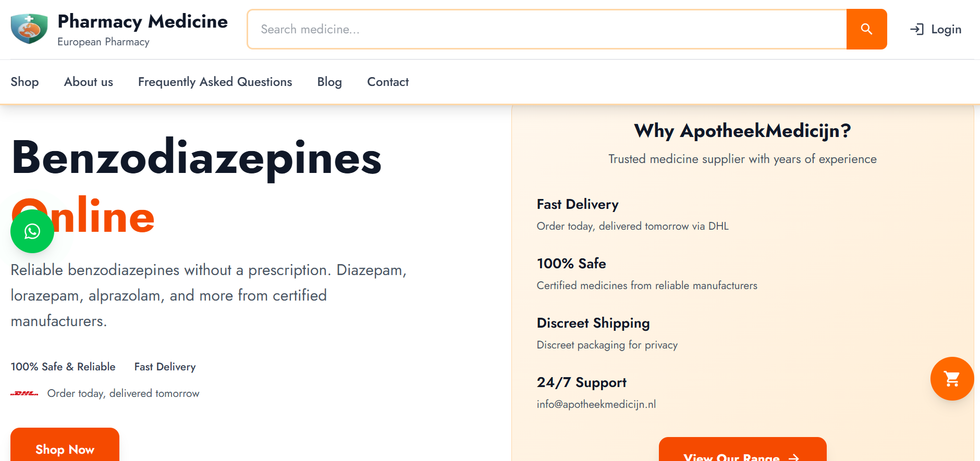The height and width of the screenshot is (461, 980).
Task: Open the Contact page
Action: tap(388, 82)
